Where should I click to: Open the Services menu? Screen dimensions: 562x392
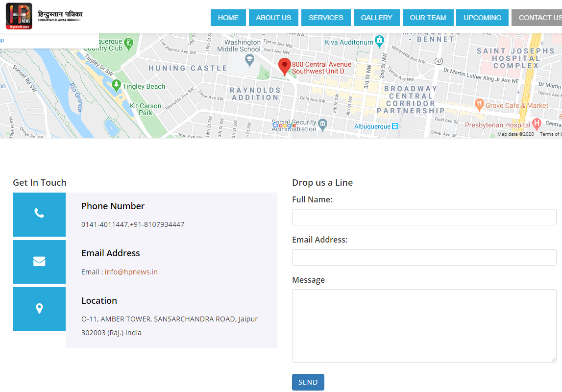pyautogui.click(x=326, y=18)
